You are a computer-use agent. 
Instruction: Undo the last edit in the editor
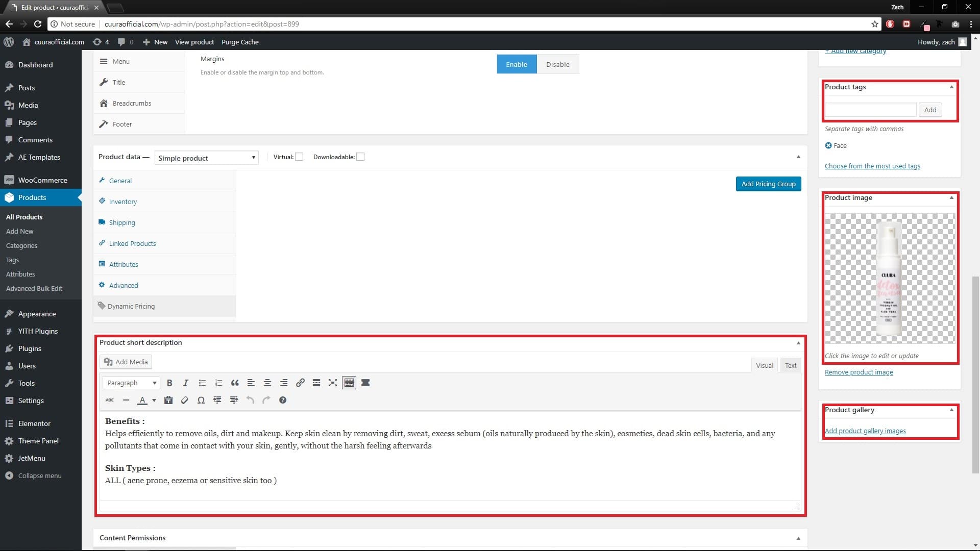click(250, 400)
